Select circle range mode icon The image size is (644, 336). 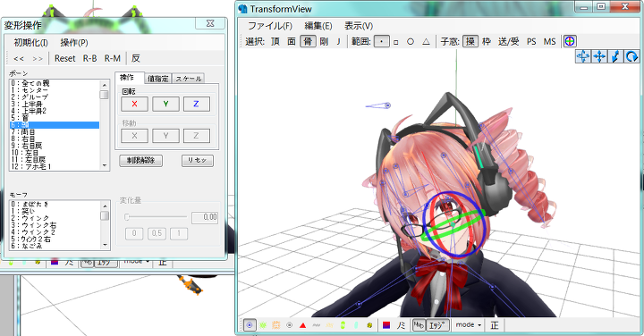pyautogui.click(x=411, y=41)
